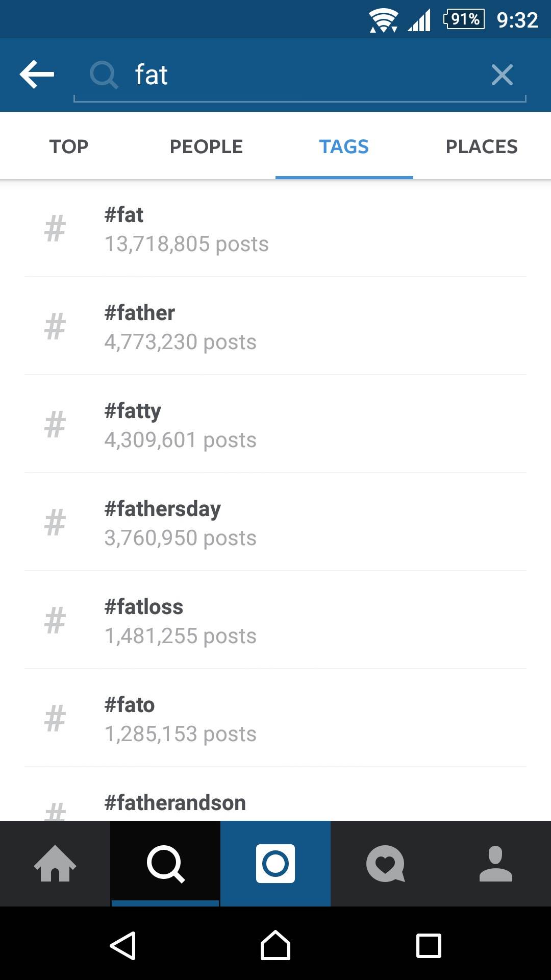Image resolution: width=551 pixels, height=980 pixels.
Task: Open the Profile icon in bottom bar
Action: pyautogui.click(x=496, y=864)
